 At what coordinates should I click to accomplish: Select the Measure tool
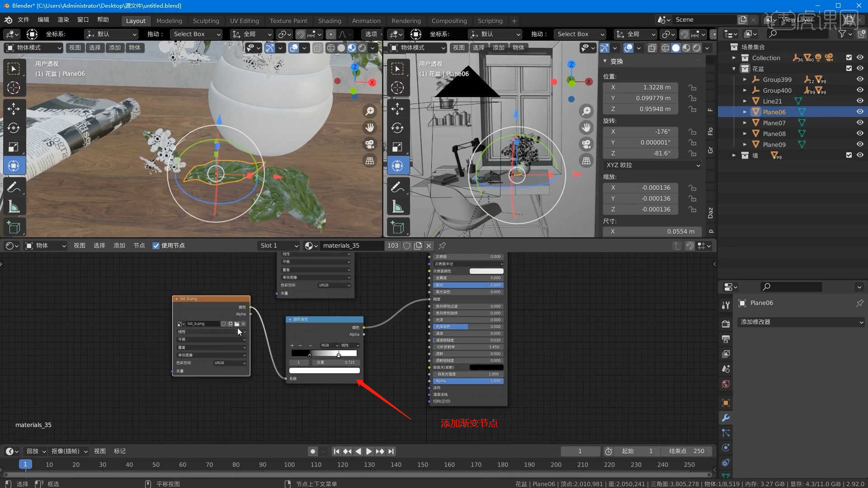(x=14, y=206)
